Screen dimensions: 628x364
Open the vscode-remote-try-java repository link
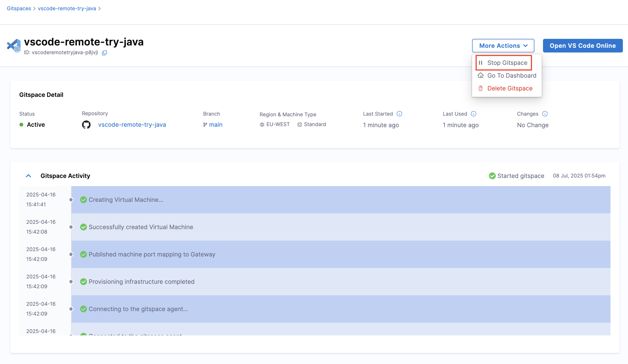click(132, 125)
